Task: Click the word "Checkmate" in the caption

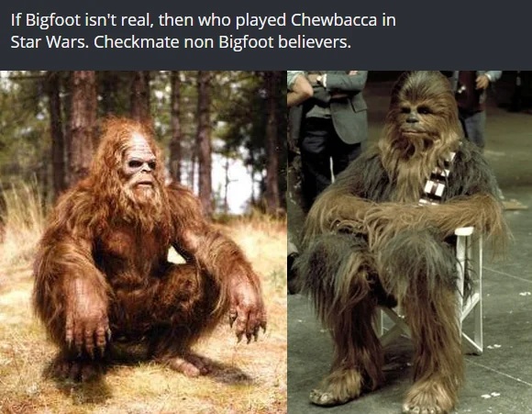Action: (136, 42)
